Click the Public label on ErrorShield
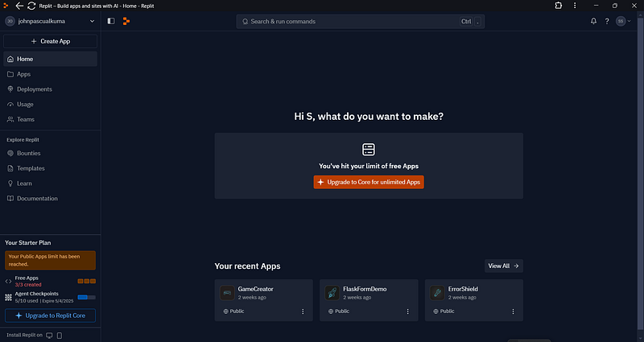The height and width of the screenshot is (342, 644). (x=444, y=311)
